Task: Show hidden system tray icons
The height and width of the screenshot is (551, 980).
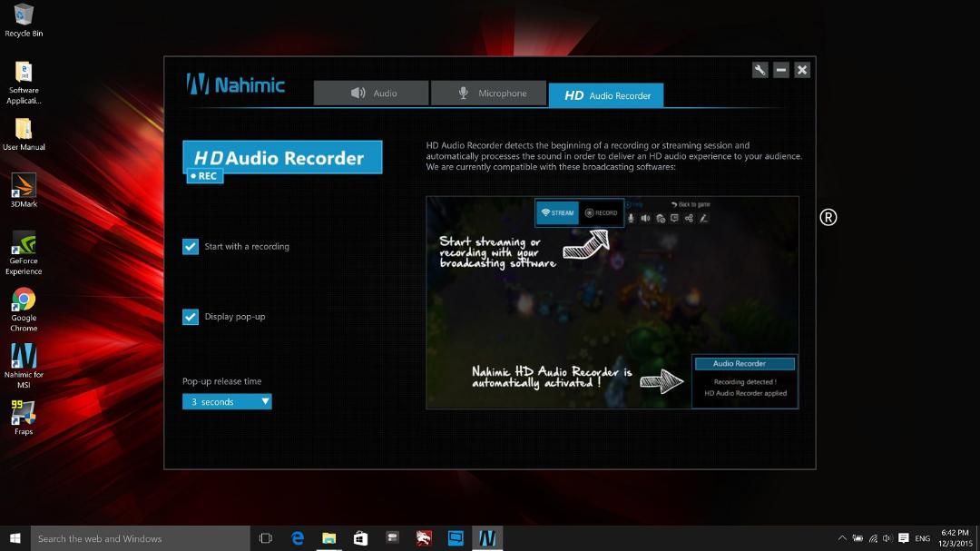Action: (842, 538)
